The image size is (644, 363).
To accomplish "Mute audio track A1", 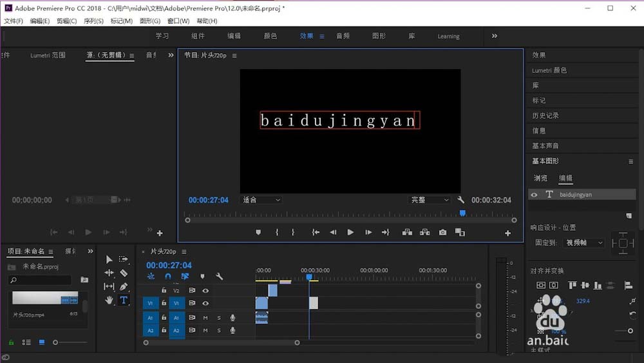I will (x=205, y=317).
